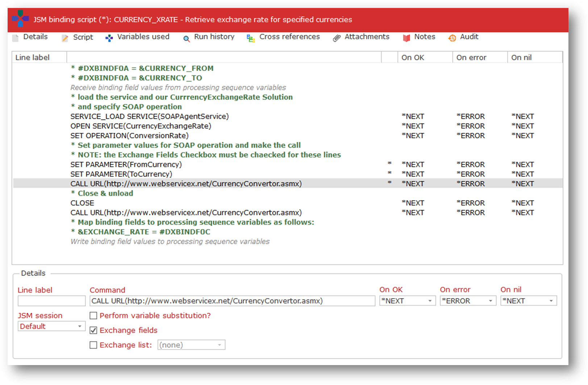This screenshot has height=385, width=588.
Task: Open the Cross references tab
Action: pyautogui.click(x=289, y=37)
